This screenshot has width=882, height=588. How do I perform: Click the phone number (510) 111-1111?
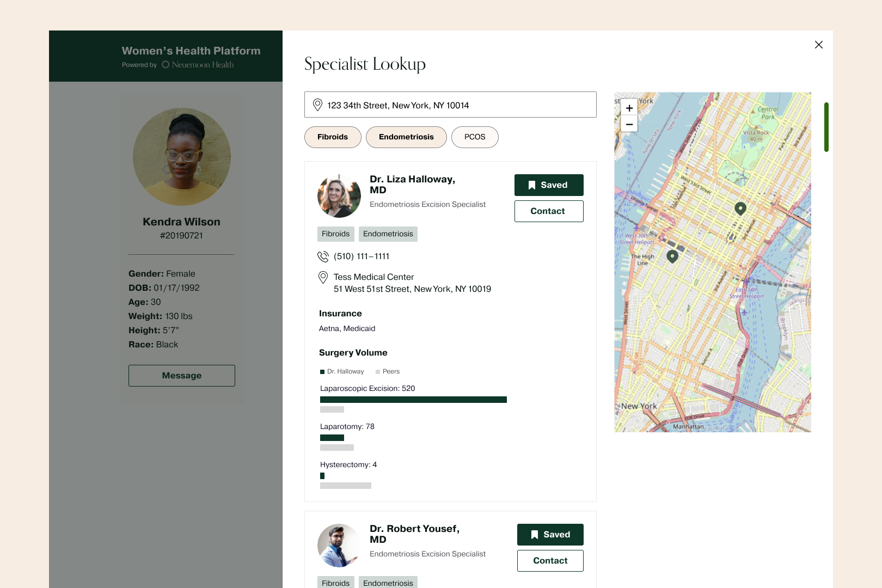[362, 256]
